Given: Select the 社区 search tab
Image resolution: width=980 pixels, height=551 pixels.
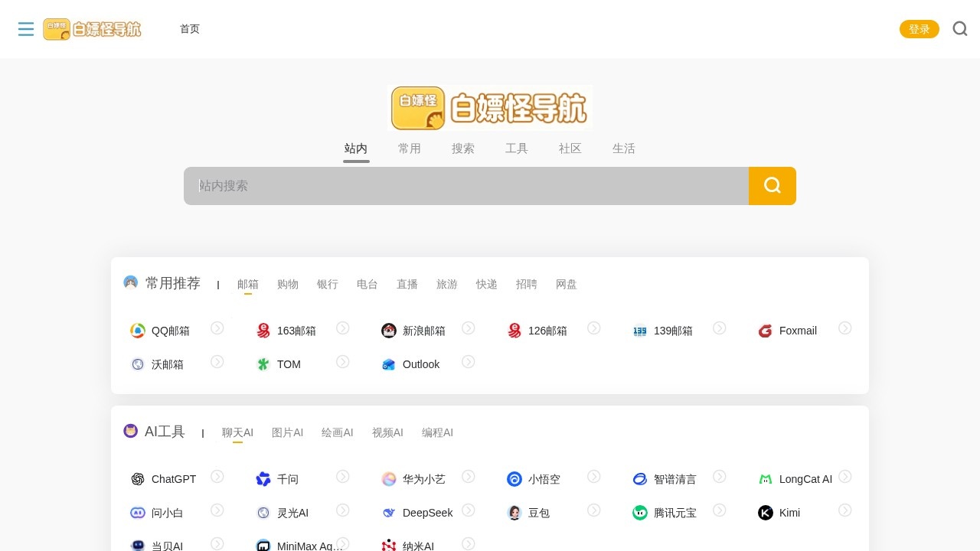Looking at the screenshot, I should click(x=570, y=148).
